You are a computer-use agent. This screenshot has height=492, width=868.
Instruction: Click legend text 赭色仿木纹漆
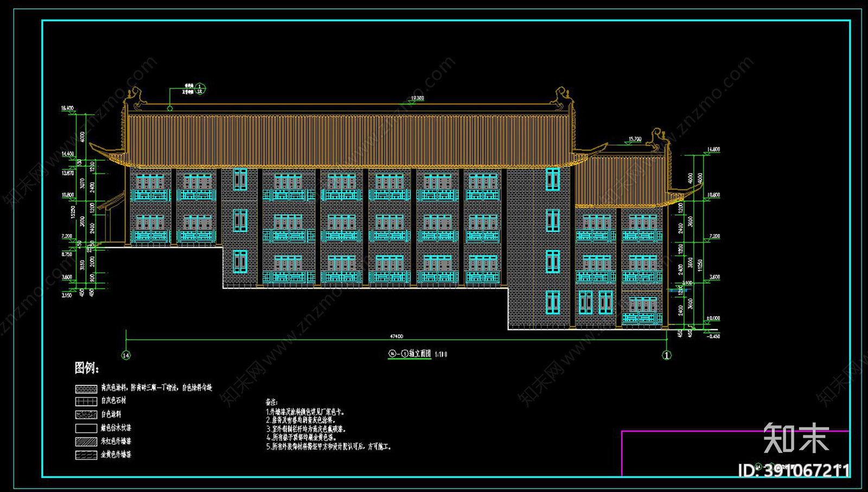pyautogui.click(x=116, y=428)
